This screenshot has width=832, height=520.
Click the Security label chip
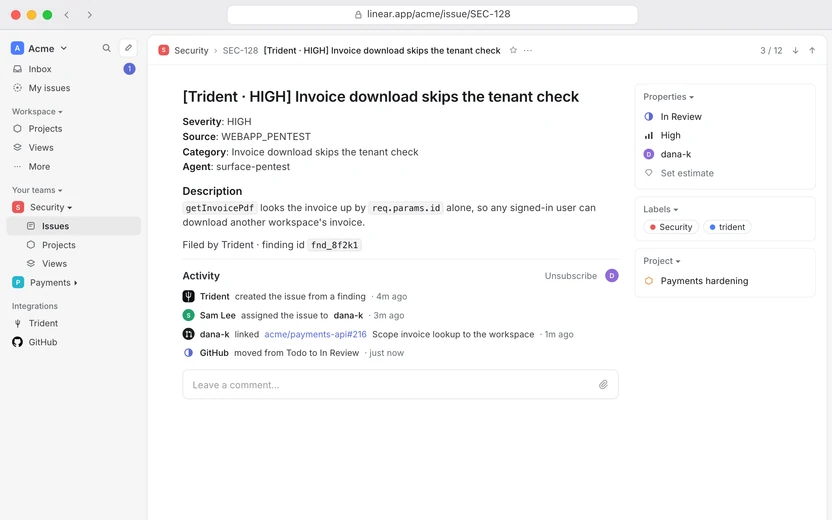[671, 227]
